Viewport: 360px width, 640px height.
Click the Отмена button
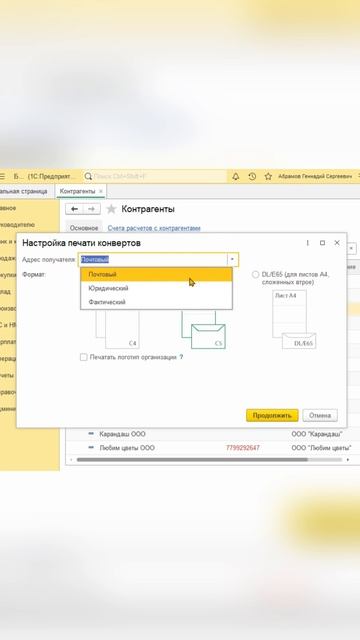coord(320,416)
